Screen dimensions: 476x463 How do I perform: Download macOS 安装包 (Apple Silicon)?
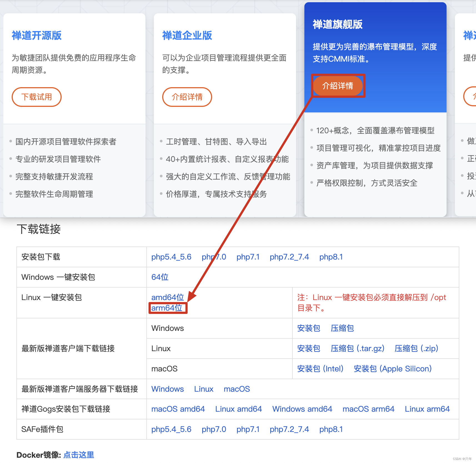393,369
